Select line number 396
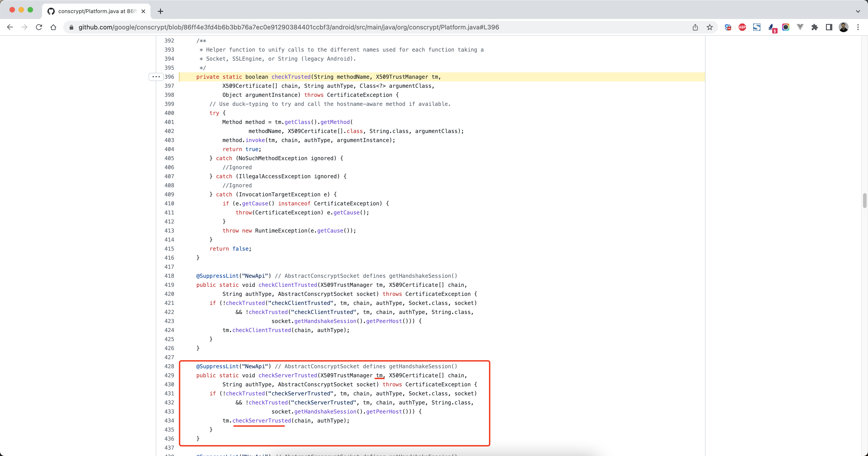868x456 pixels. (169, 77)
